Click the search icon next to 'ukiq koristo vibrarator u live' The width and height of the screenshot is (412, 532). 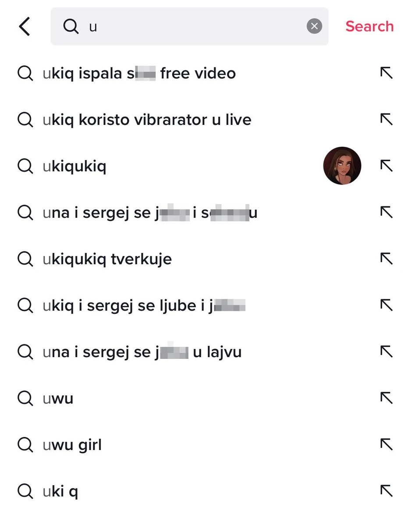coord(25,119)
